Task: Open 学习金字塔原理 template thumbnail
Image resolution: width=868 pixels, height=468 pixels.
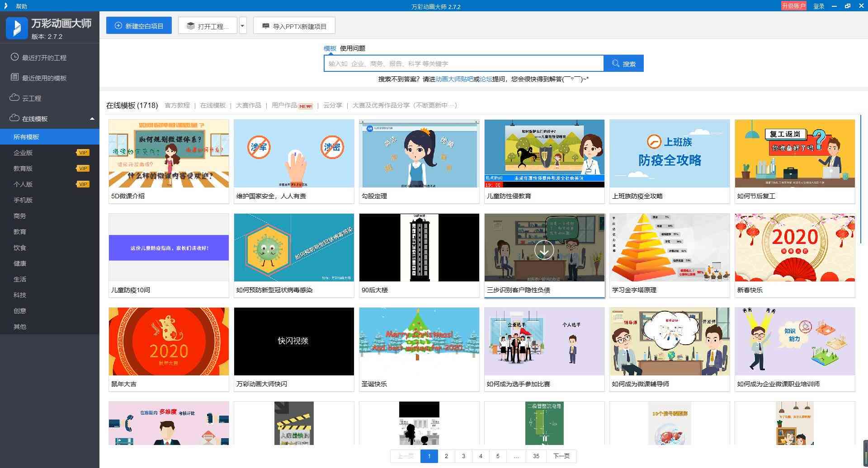Action: [x=670, y=248]
